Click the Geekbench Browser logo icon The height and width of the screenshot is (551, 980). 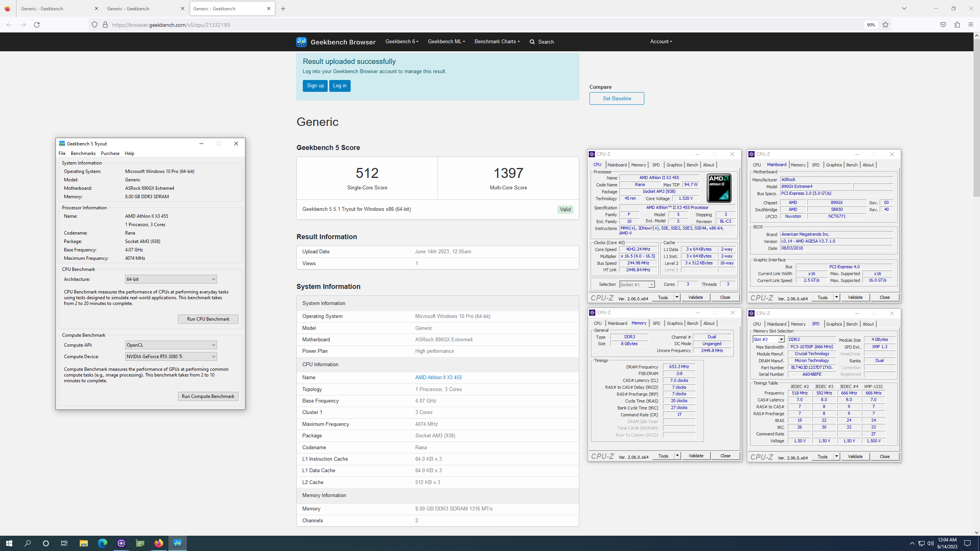click(x=301, y=42)
